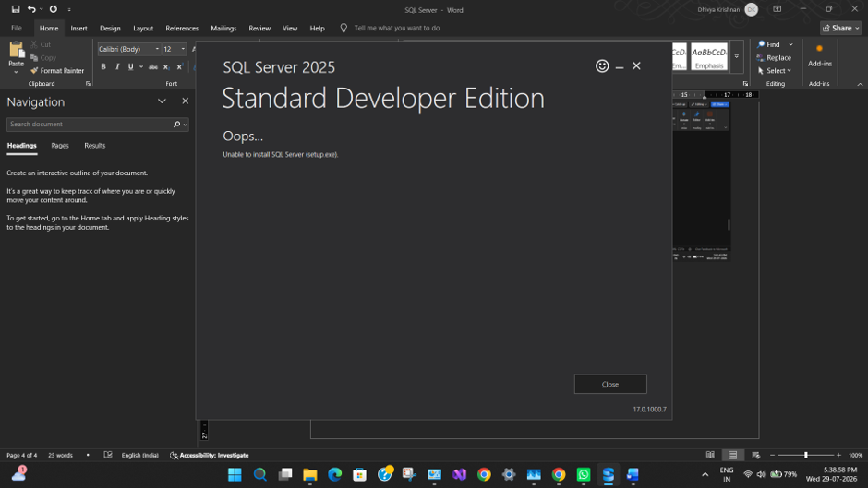Adjust the zoom slider in status bar
The image size is (868, 488).
tap(805, 455)
